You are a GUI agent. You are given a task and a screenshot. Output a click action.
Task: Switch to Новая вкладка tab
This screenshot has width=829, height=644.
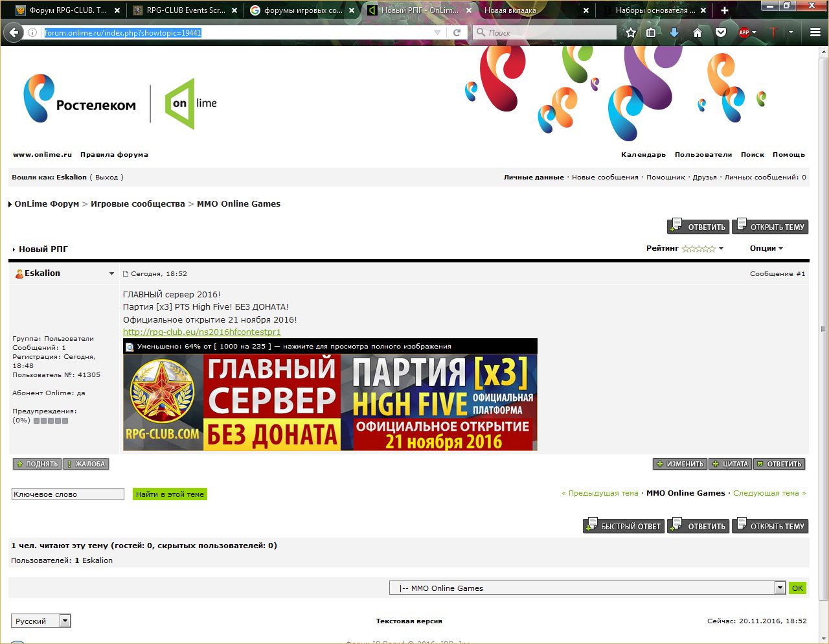click(536, 10)
